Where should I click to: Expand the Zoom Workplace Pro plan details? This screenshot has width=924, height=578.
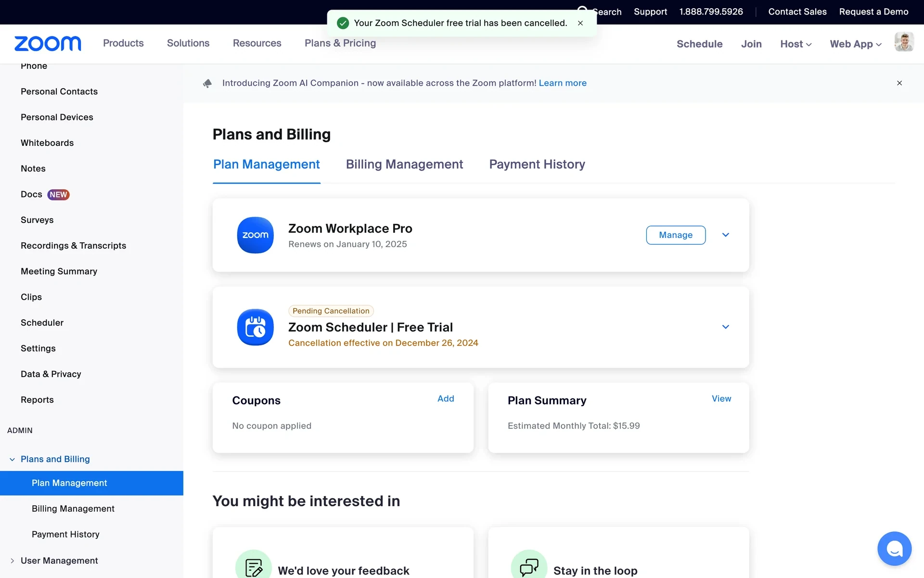pyautogui.click(x=726, y=235)
